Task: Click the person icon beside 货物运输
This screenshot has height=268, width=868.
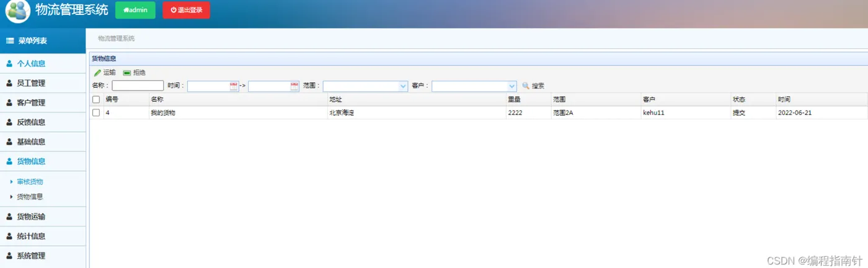Action: [x=9, y=217]
